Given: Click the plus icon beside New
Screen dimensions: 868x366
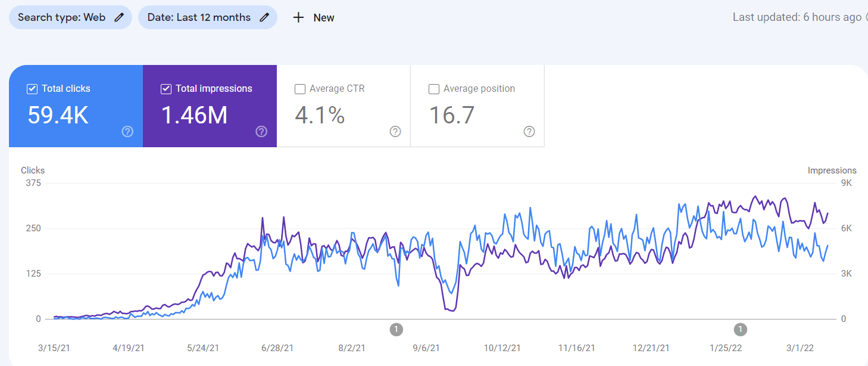Looking at the screenshot, I should [x=298, y=17].
